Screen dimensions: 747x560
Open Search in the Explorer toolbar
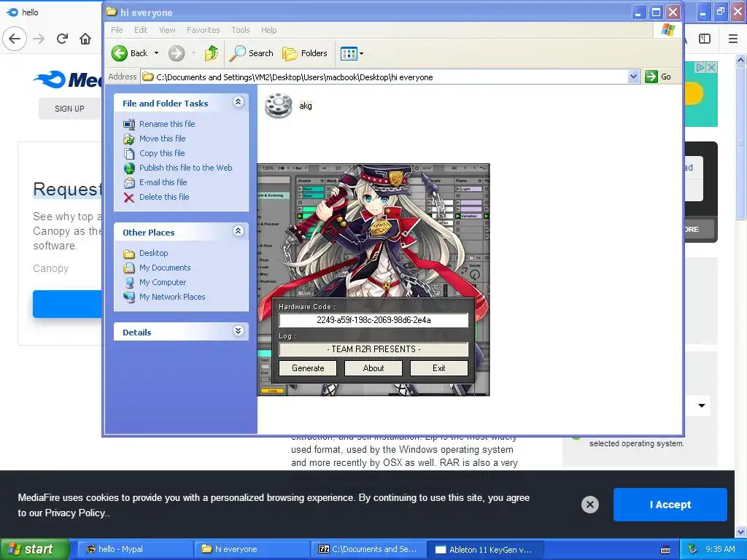click(x=251, y=53)
